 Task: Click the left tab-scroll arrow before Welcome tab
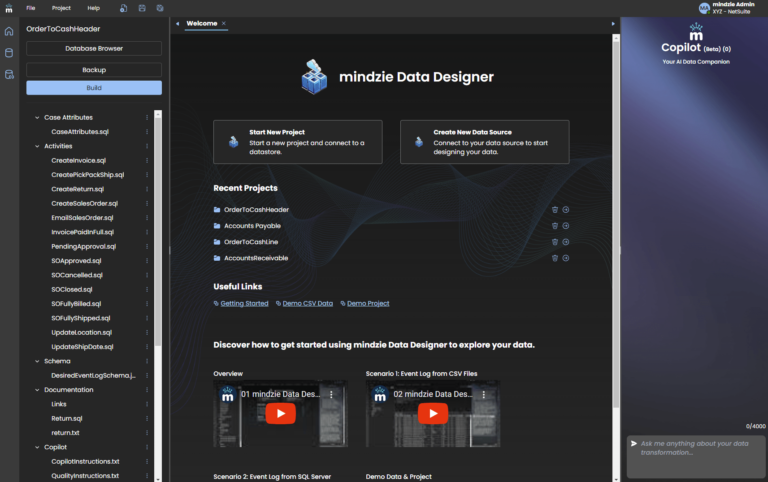(x=177, y=24)
